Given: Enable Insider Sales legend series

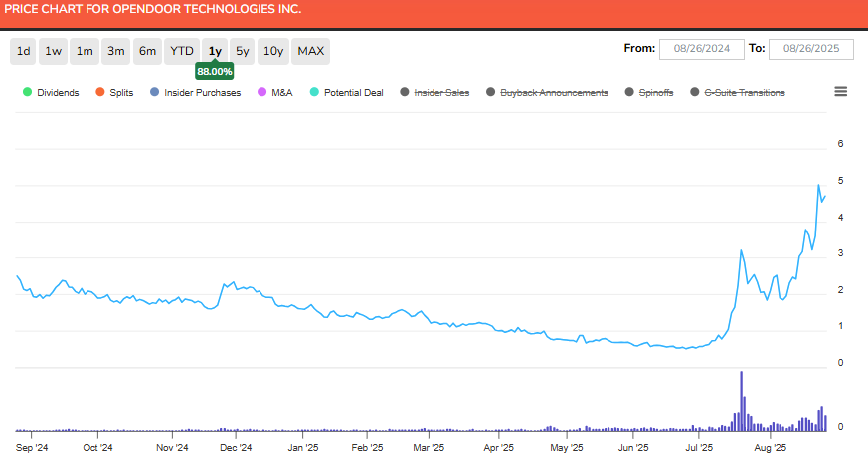Looking at the screenshot, I should point(434,93).
